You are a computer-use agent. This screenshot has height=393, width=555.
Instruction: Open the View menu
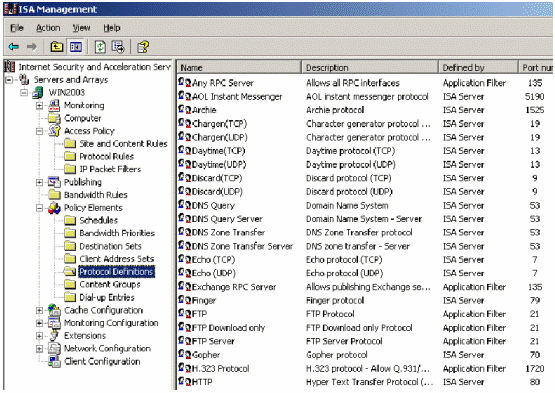pyautogui.click(x=81, y=28)
